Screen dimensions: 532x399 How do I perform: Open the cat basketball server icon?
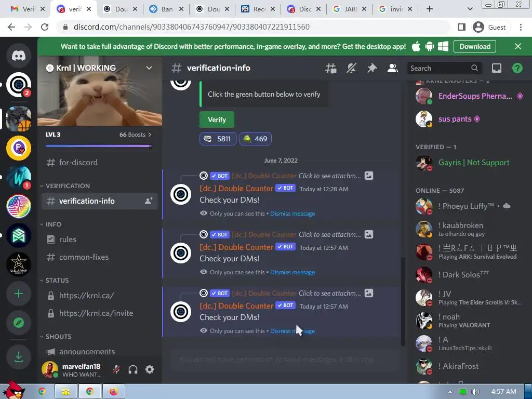(x=19, y=119)
